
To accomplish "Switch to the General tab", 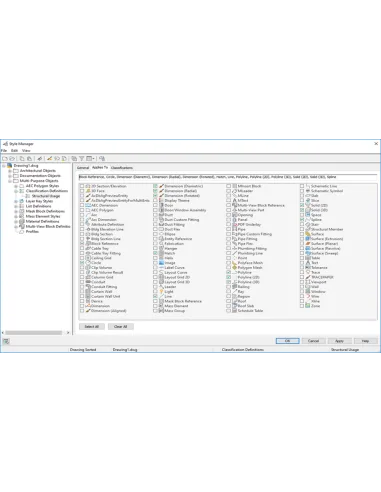I will [x=83, y=168].
